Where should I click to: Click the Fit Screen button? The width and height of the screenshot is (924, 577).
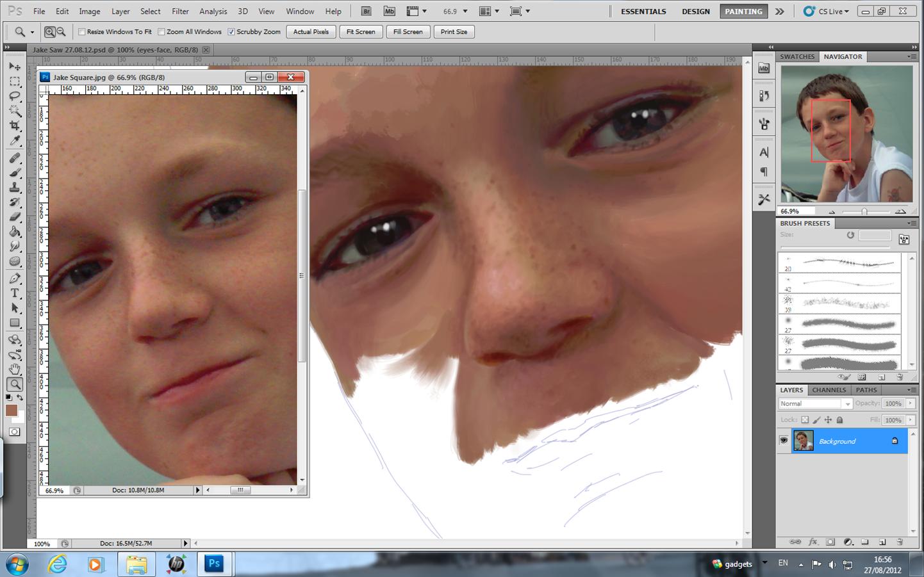(x=361, y=32)
